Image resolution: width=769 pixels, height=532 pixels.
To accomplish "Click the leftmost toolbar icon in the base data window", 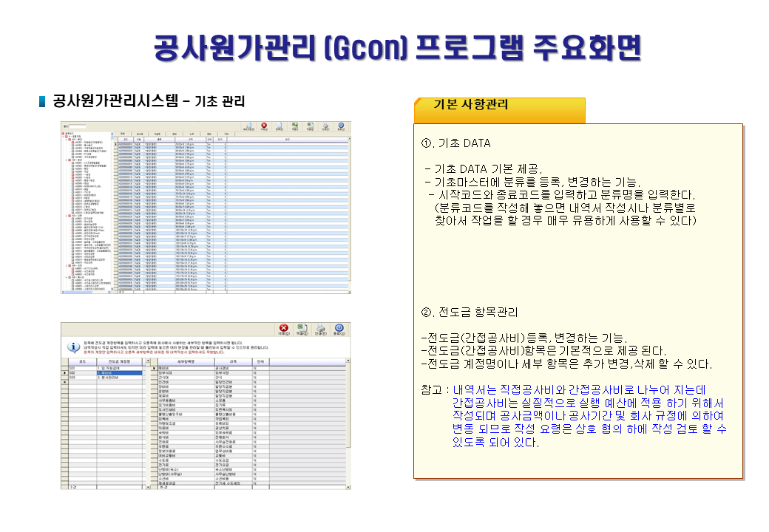I will (x=248, y=126).
